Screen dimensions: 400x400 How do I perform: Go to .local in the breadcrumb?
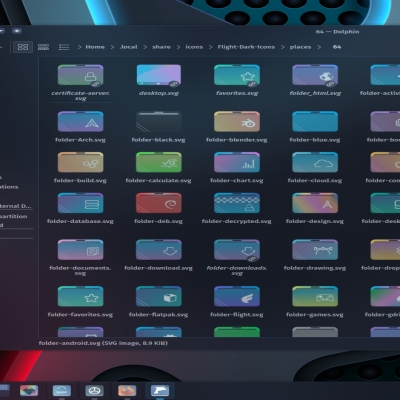(129, 47)
